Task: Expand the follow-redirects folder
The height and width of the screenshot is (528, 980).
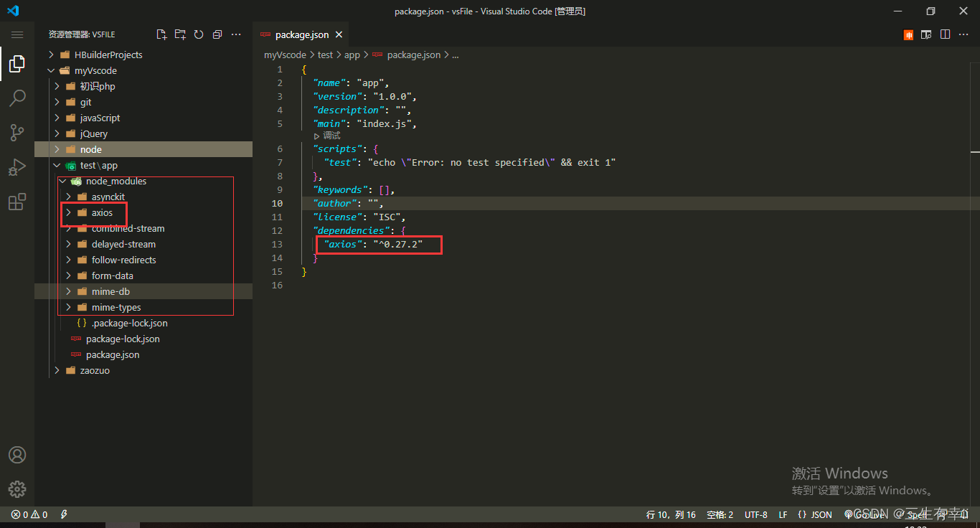Action: 143,260
